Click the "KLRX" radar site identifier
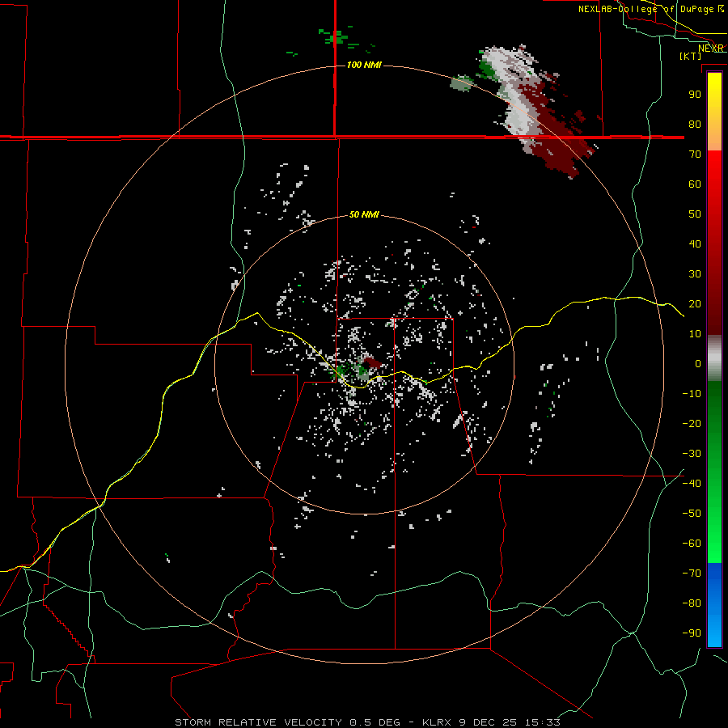Viewport: 728px width, 728px height. point(438,722)
